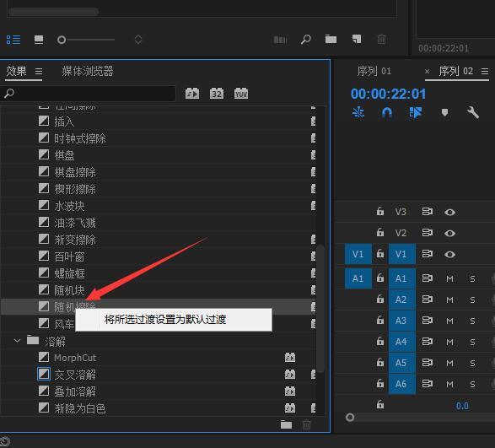Click the timeline playhead timecode 00:00:22:01
This screenshot has height=448, width=495.
point(388,94)
